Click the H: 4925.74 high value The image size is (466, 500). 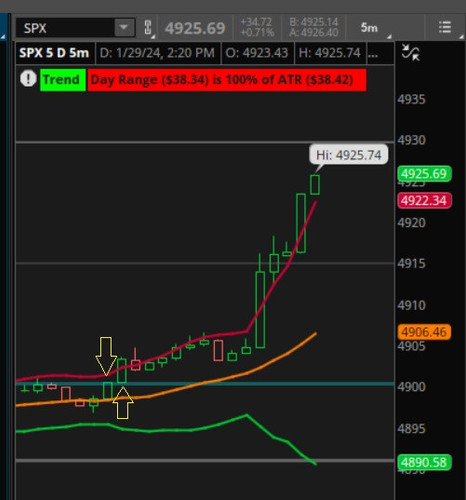(330, 53)
